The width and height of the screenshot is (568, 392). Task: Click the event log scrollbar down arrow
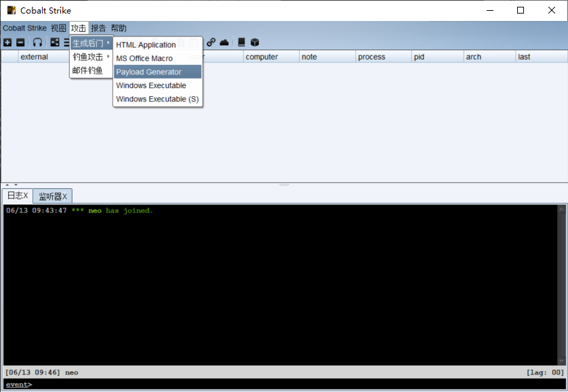(x=561, y=362)
